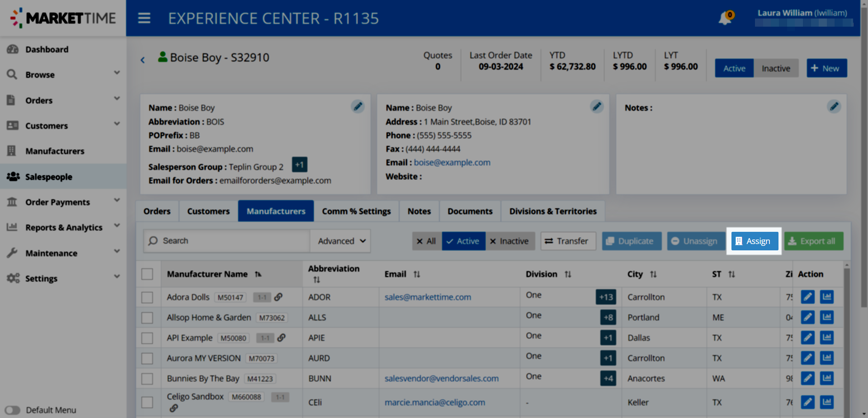Click the Assign button
868x418 pixels.
[x=755, y=241]
